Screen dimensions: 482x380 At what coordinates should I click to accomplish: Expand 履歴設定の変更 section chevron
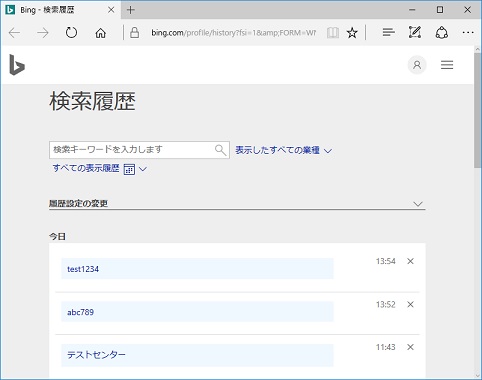coord(418,204)
